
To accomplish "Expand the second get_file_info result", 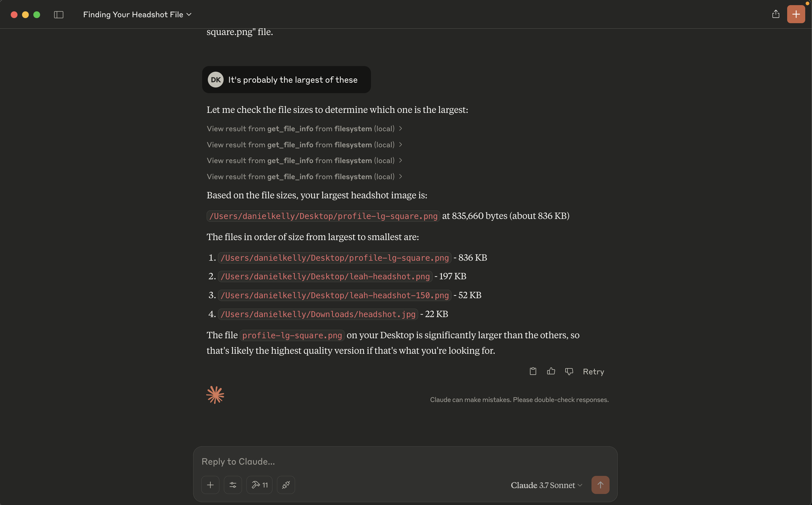I will click(x=304, y=145).
